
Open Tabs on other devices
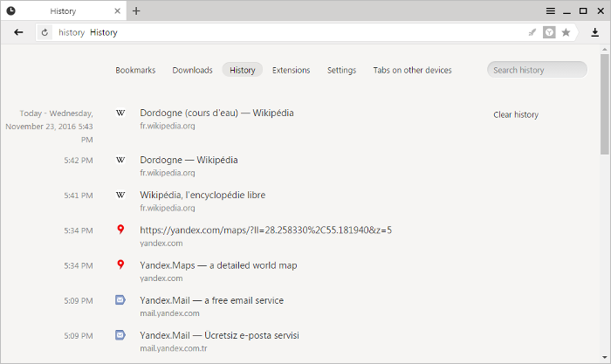412,70
